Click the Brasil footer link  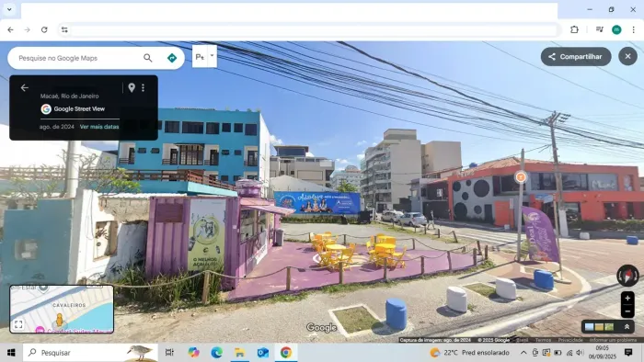click(x=522, y=340)
